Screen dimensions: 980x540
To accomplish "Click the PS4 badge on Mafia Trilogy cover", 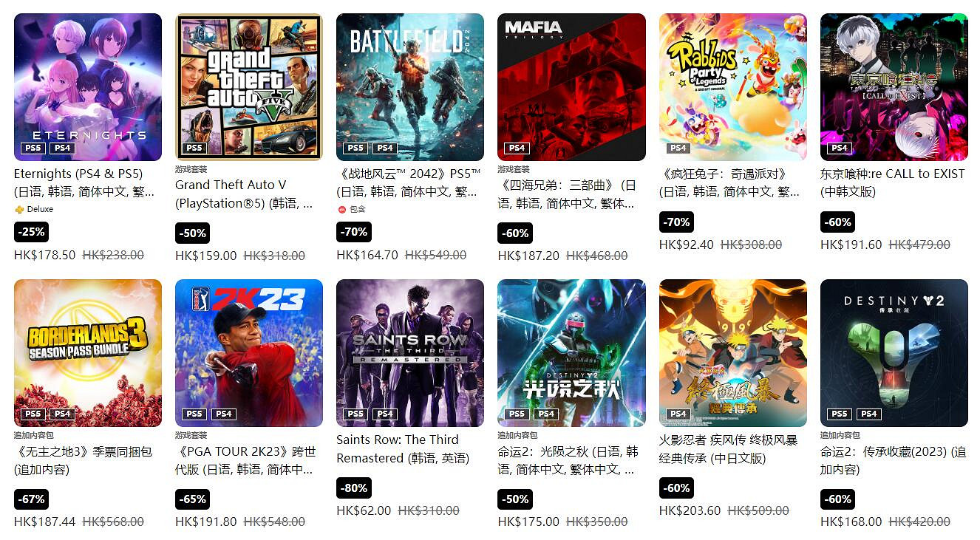I will 517,148.
